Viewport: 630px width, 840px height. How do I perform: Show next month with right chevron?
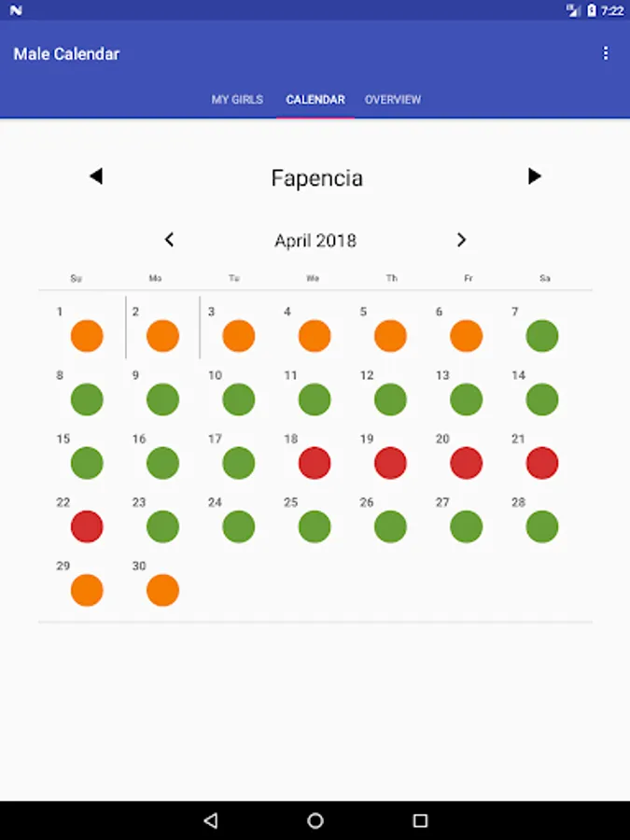tap(461, 240)
